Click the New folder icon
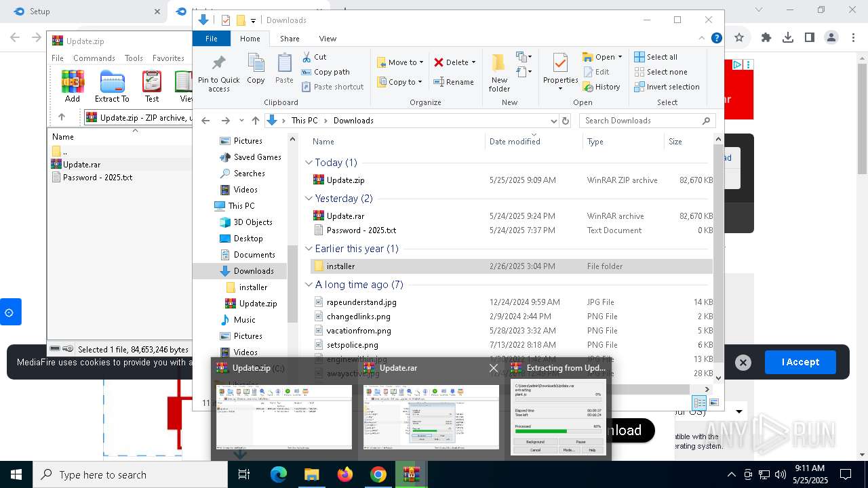The width and height of the screenshot is (868, 488). [x=499, y=73]
